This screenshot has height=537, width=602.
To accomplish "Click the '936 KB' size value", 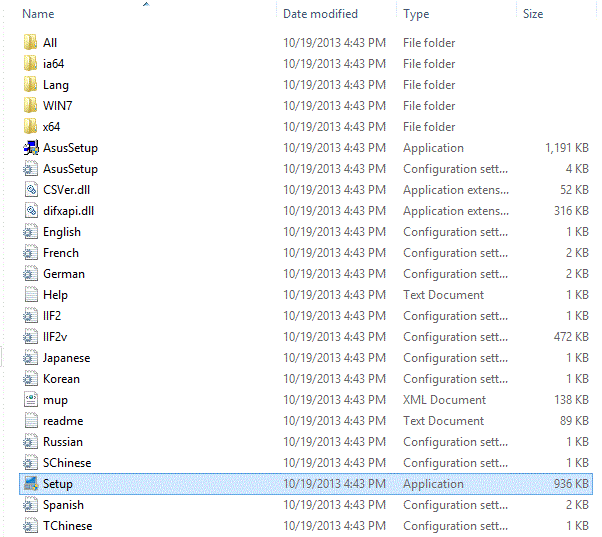I will point(571,484).
